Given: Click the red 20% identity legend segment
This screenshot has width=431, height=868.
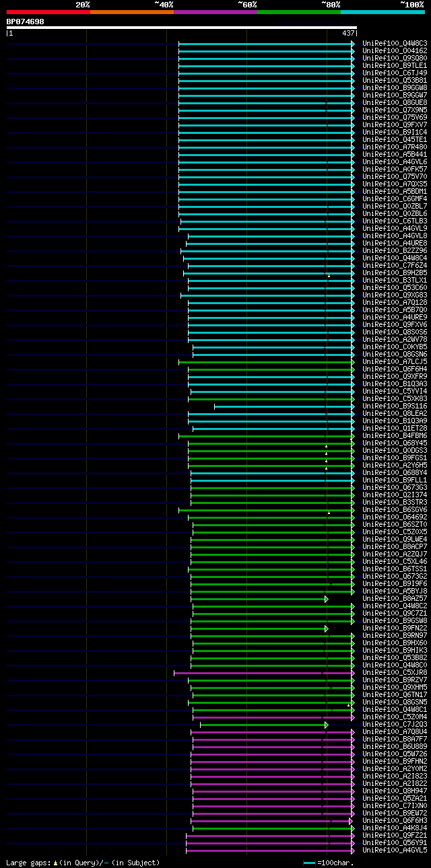Looking at the screenshot, I should pos(48,11).
